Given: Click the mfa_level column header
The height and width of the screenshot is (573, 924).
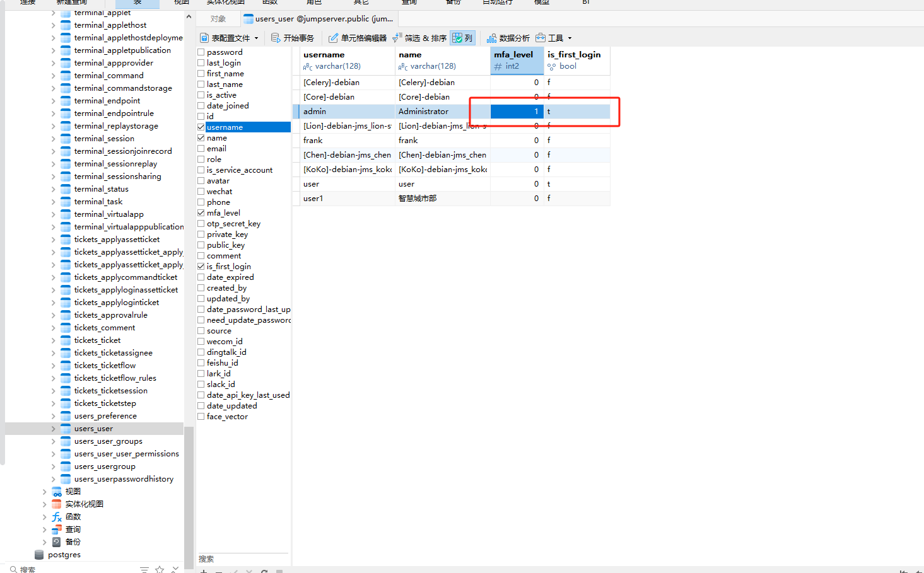Looking at the screenshot, I should pyautogui.click(x=517, y=61).
